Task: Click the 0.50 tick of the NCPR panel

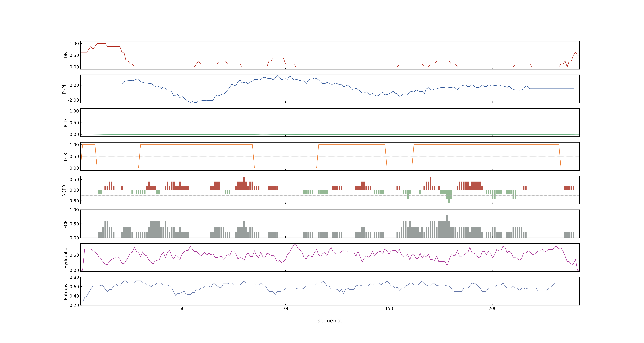Action: [74, 179]
